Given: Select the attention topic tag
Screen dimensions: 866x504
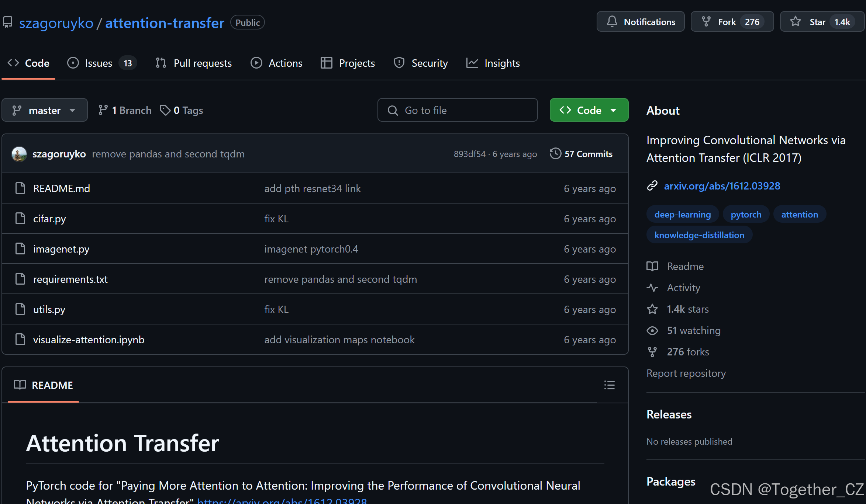Looking at the screenshot, I should [x=800, y=214].
